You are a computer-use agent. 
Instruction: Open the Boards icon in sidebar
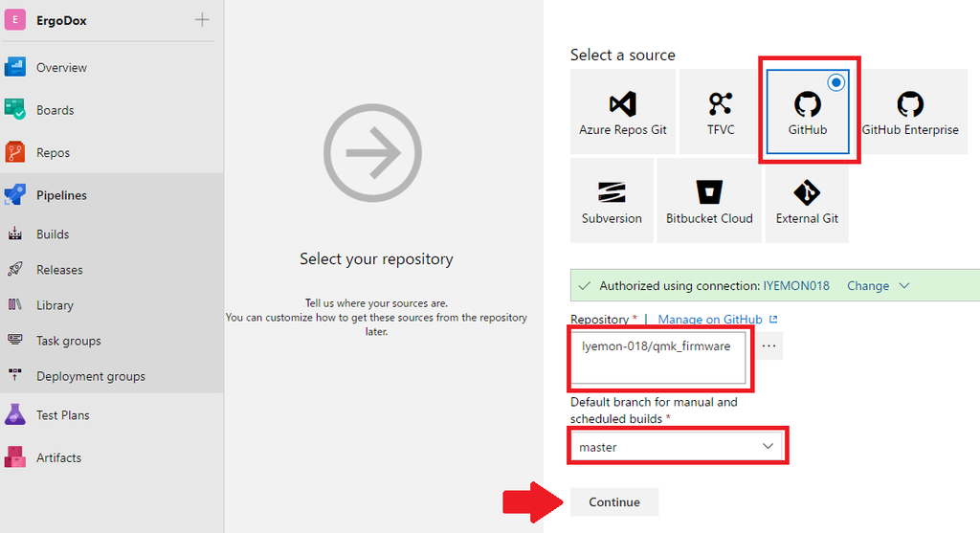coord(15,110)
